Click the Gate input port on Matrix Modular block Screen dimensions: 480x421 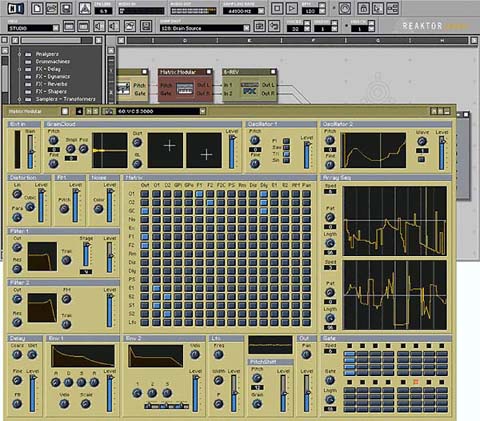[165, 94]
